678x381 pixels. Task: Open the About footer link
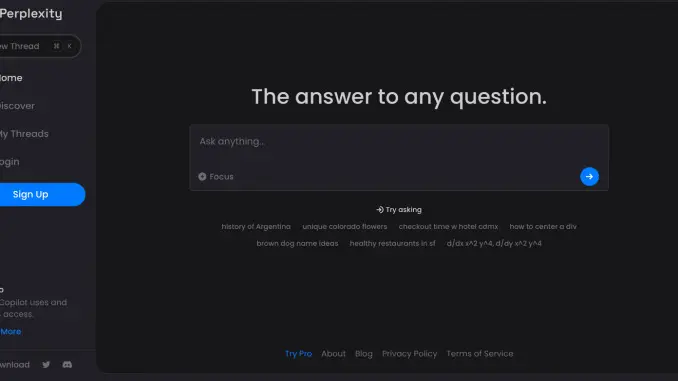click(333, 354)
